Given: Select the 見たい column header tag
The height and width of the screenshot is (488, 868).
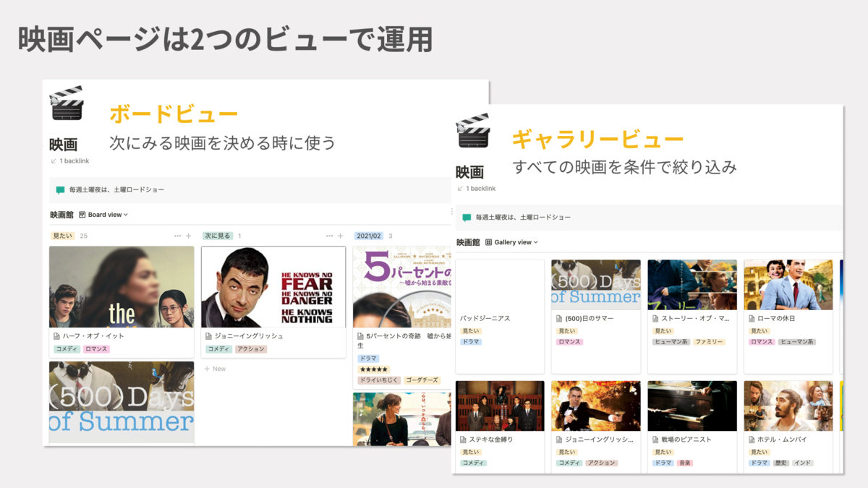Looking at the screenshot, I should [63, 236].
